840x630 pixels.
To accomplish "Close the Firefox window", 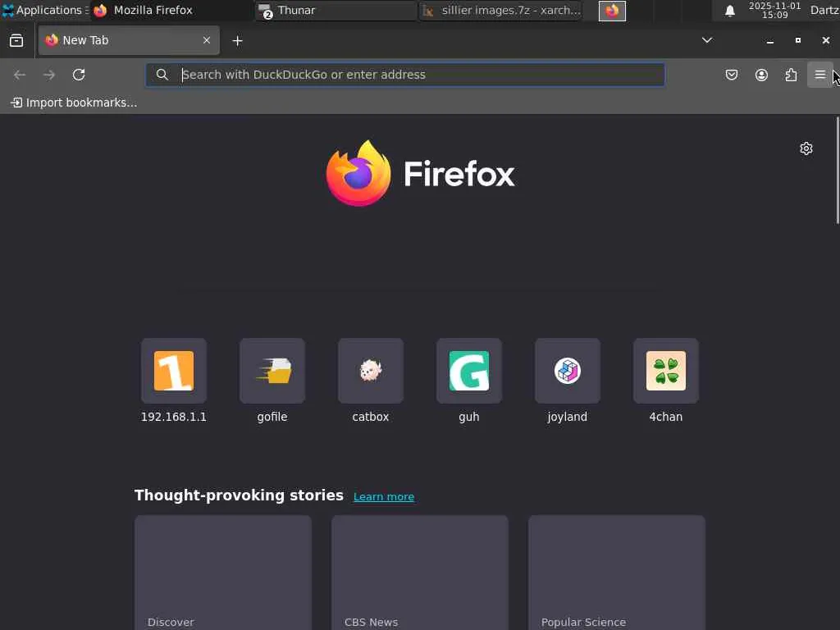I will (825, 40).
